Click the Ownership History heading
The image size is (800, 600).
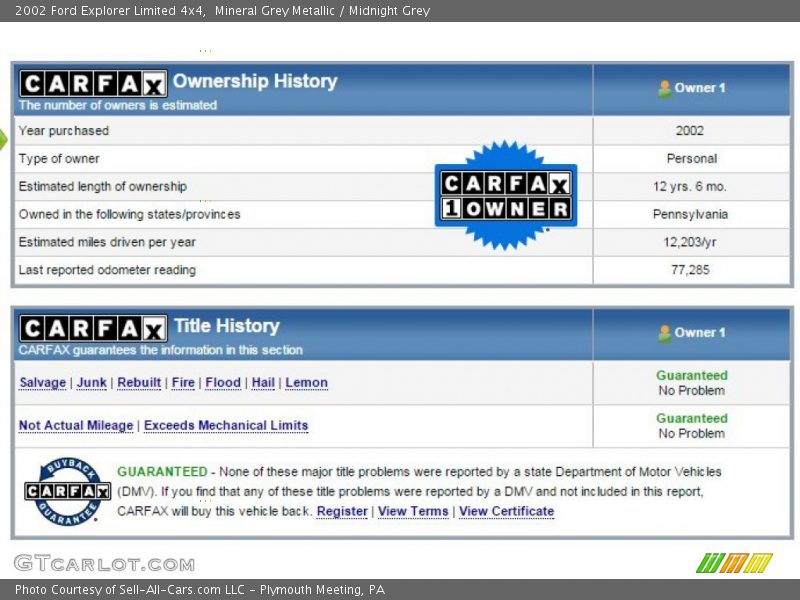pos(255,81)
